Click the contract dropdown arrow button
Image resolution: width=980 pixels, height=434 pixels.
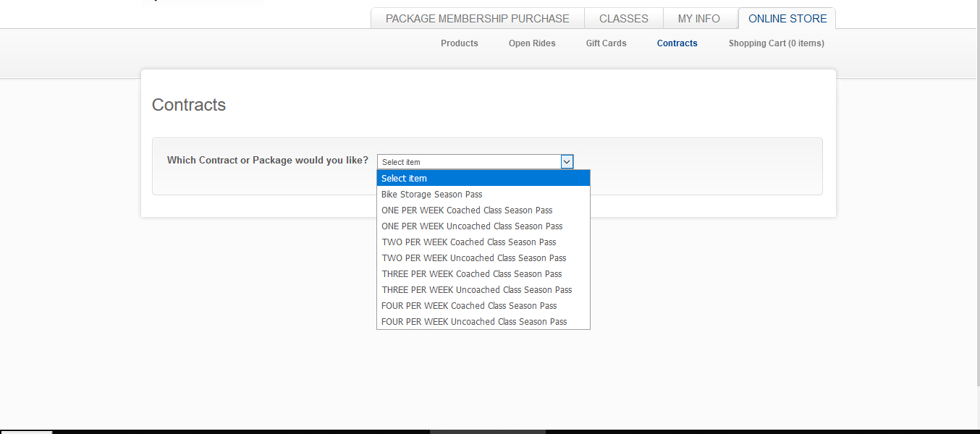[567, 162]
